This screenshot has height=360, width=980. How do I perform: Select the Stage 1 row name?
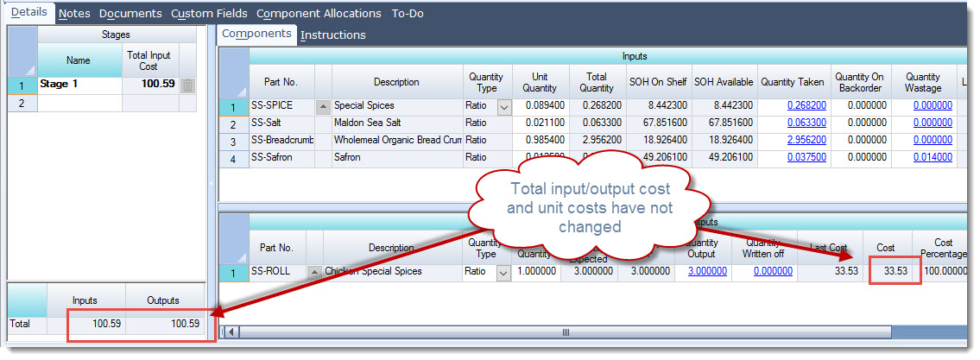pos(79,84)
